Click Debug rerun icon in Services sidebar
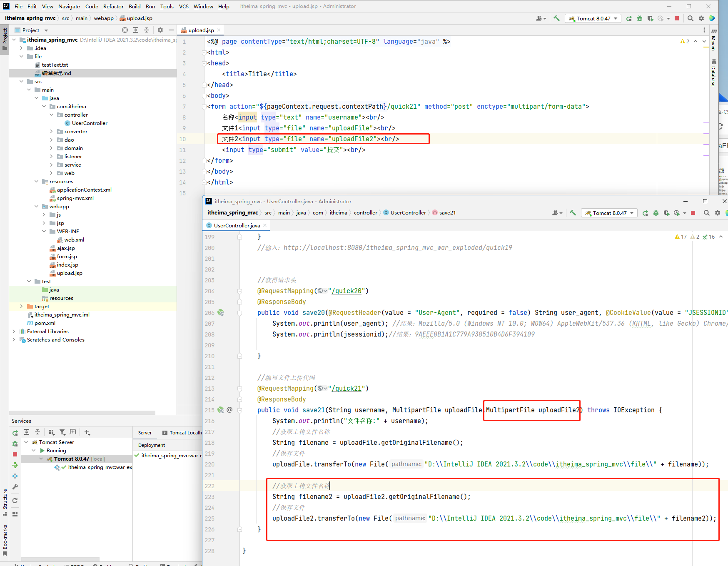The height and width of the screenshot is (566, 728). [15, 444]
